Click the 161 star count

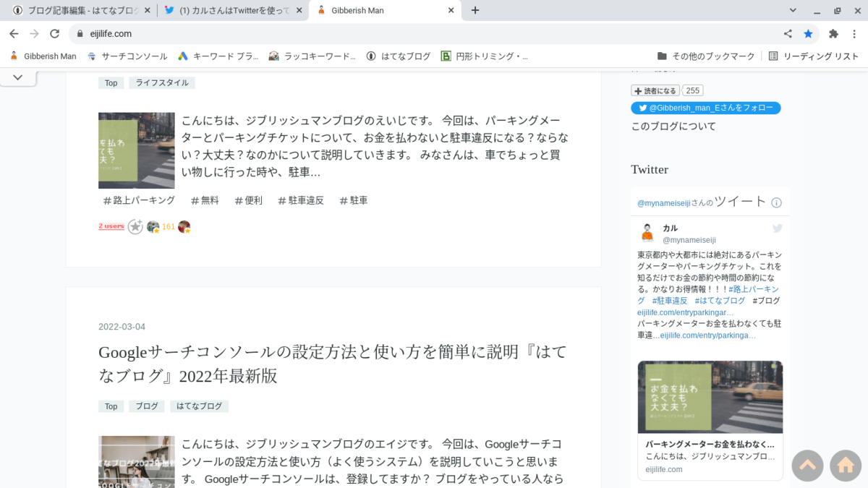pos(169,227)
